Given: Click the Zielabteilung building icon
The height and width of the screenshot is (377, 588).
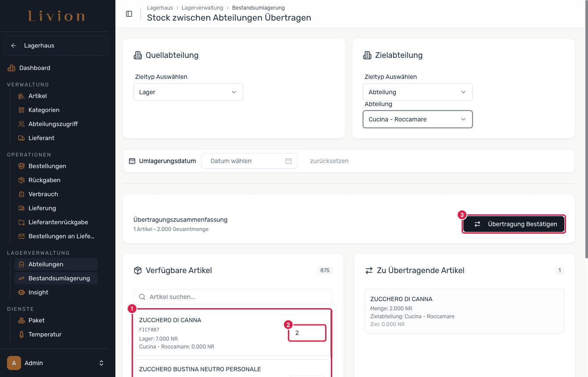Looking at the screenshot, I should [367, 55].
